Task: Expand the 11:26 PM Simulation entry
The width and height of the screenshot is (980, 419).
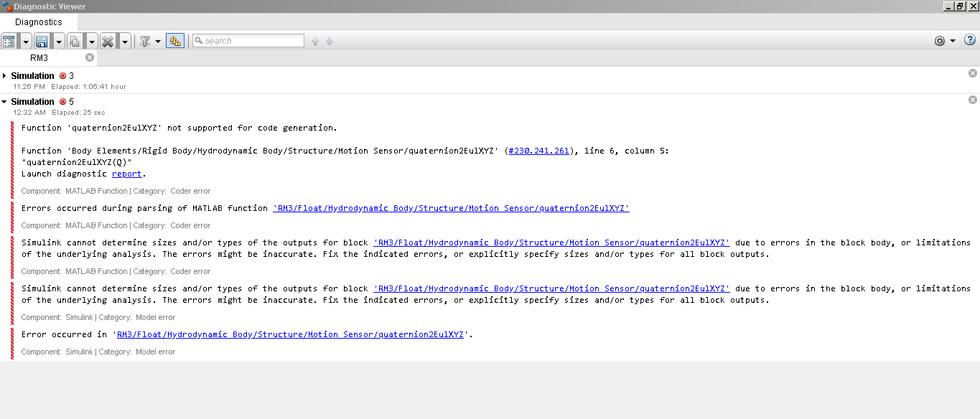Action: tap(4, 75)
